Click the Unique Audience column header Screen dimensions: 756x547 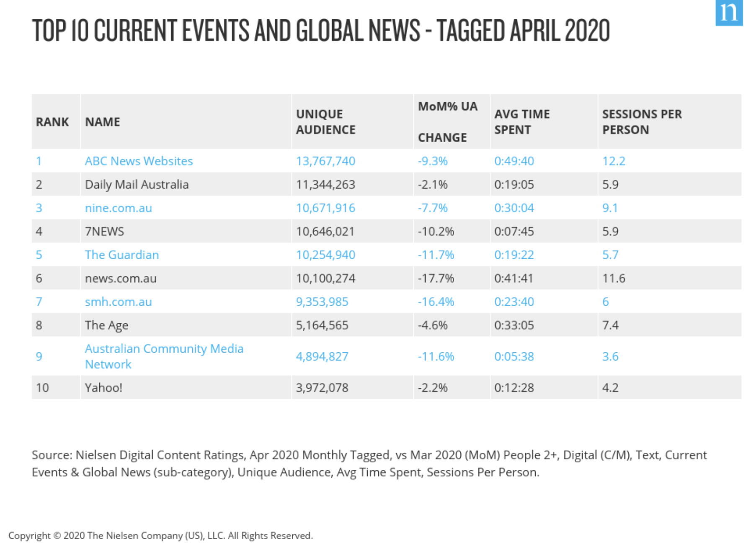[325, 122]
